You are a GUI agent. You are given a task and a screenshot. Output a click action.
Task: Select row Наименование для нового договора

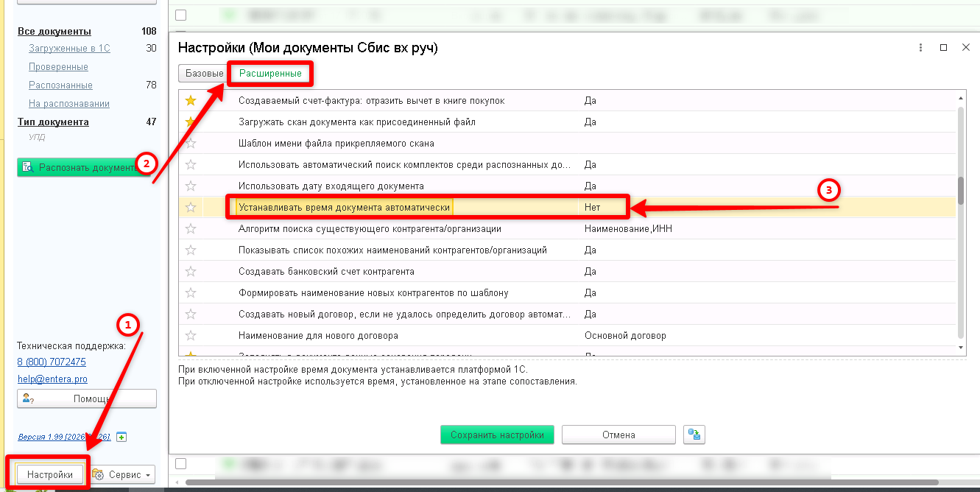(567, 335)
